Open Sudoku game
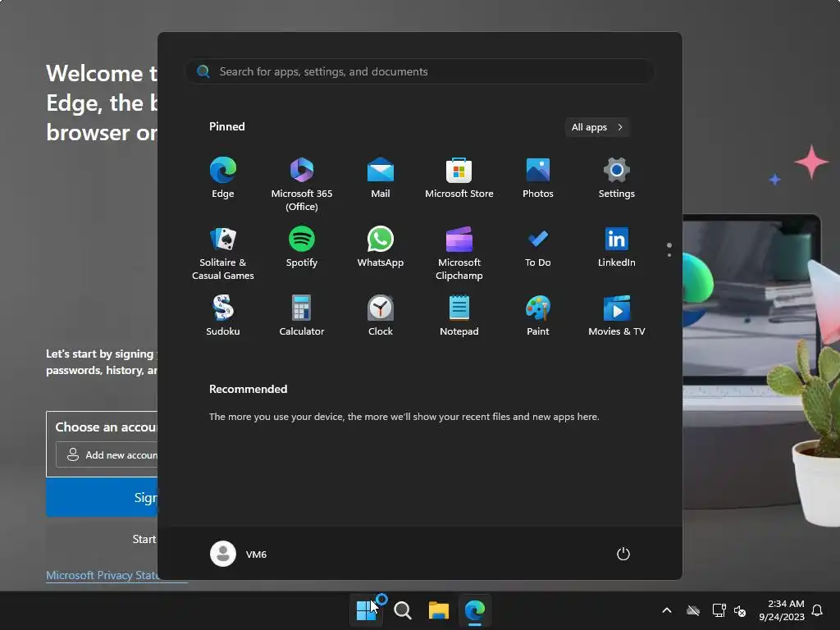The image size is (840, 630). pyautogui.click(x=223, y=316)
